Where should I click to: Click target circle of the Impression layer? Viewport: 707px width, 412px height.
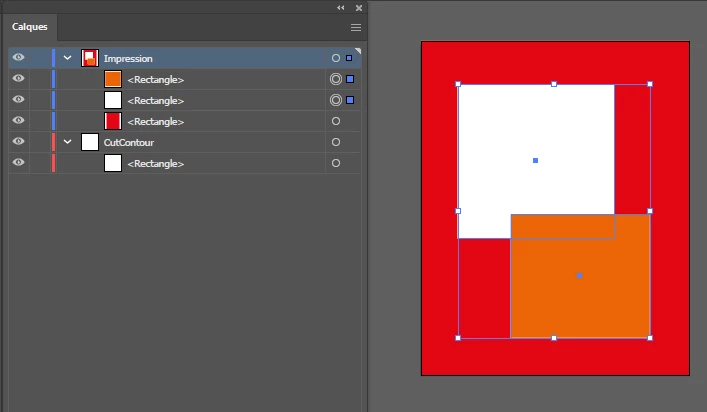click(335, 58)
